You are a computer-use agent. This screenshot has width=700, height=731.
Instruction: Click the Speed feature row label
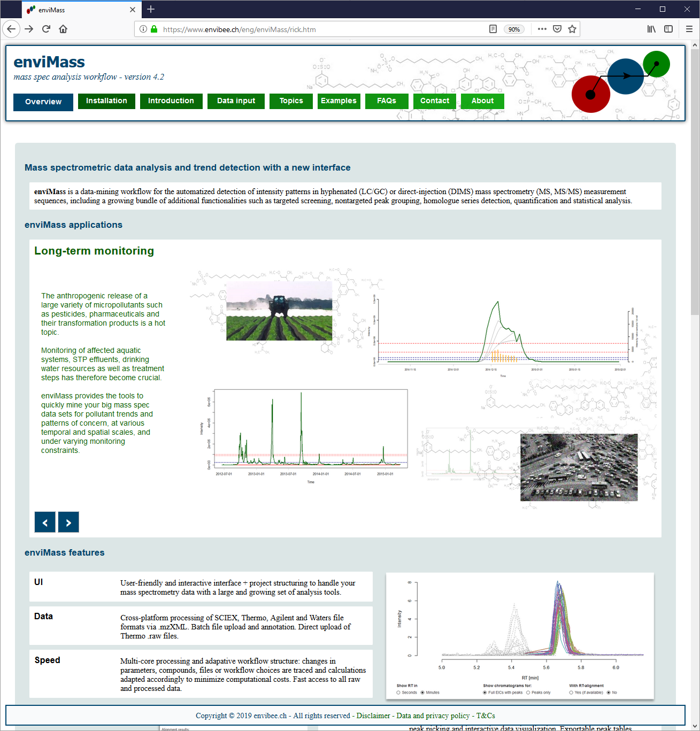pos(47,660)
